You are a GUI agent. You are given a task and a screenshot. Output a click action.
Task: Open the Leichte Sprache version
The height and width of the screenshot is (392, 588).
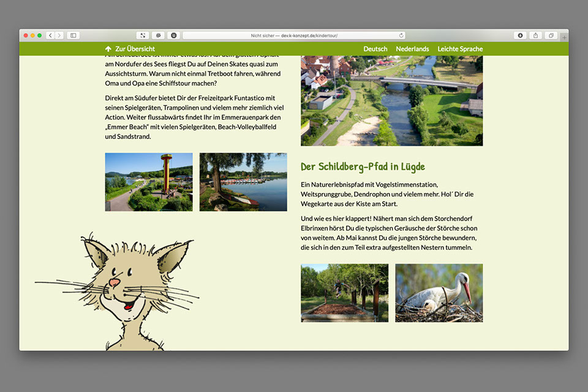[460, 49]
